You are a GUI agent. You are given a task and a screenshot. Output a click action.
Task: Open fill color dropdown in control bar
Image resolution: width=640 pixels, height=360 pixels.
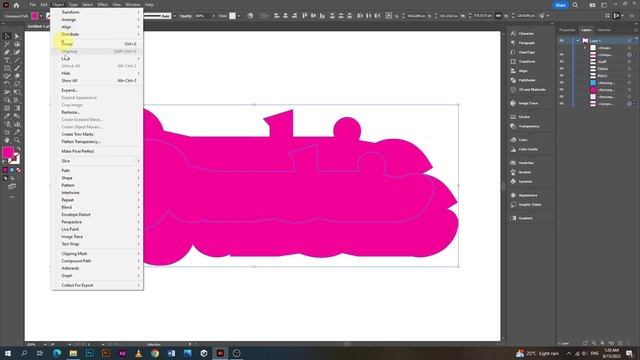(41, 16)
